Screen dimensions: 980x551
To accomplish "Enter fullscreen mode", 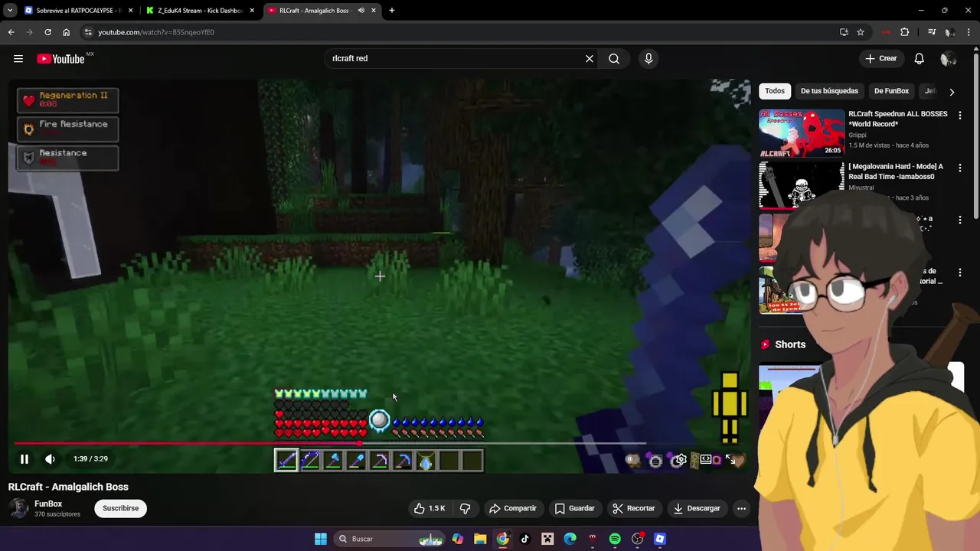I will tap(730, 459).
